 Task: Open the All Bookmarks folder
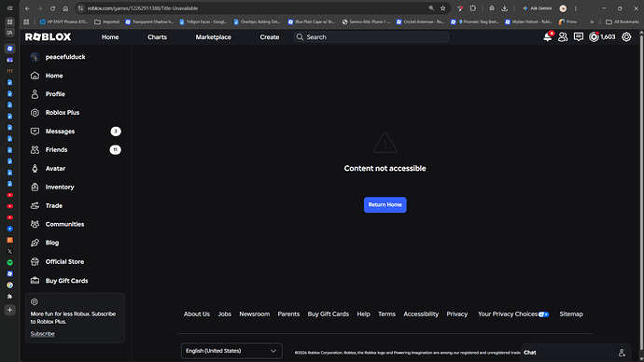623,21
